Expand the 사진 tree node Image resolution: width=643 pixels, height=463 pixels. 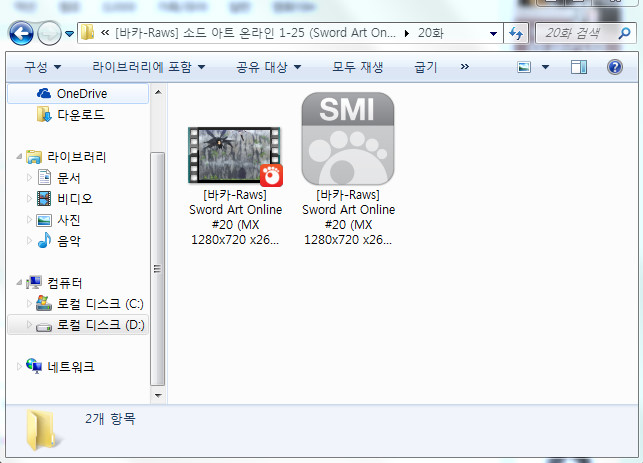point(29,220)
